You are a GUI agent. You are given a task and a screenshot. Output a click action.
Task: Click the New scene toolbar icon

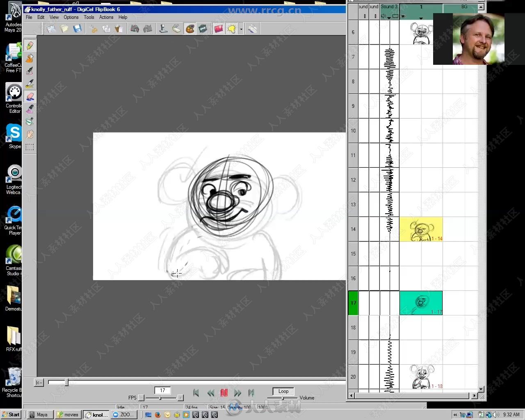point(51,29)
